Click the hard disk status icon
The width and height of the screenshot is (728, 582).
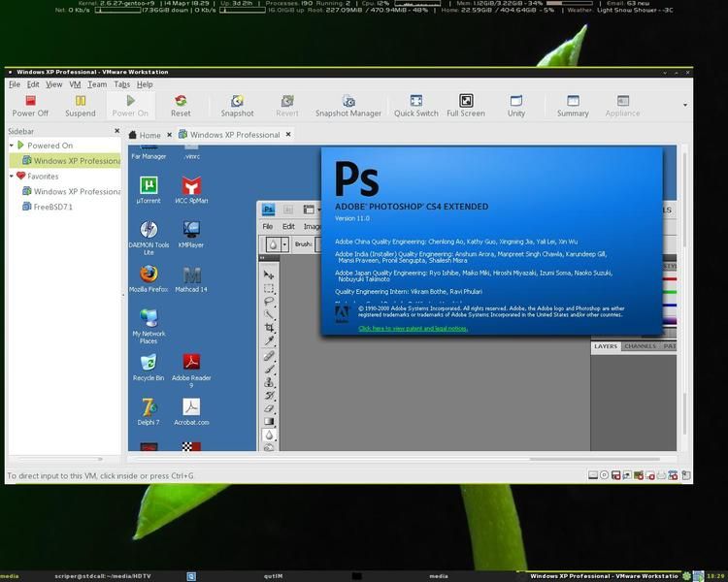[x=593, y=475]
